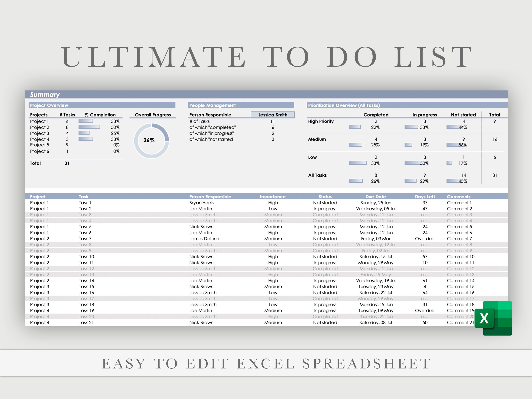Click the Friday, 02 Jun due date
The image size is (532, 399).
pyautogui.click(x=376, y=251)
